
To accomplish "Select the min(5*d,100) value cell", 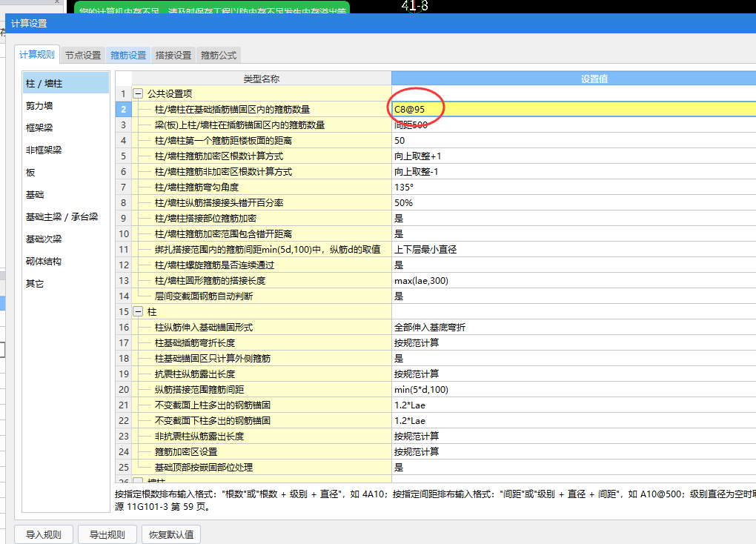I will pos(574,389).
